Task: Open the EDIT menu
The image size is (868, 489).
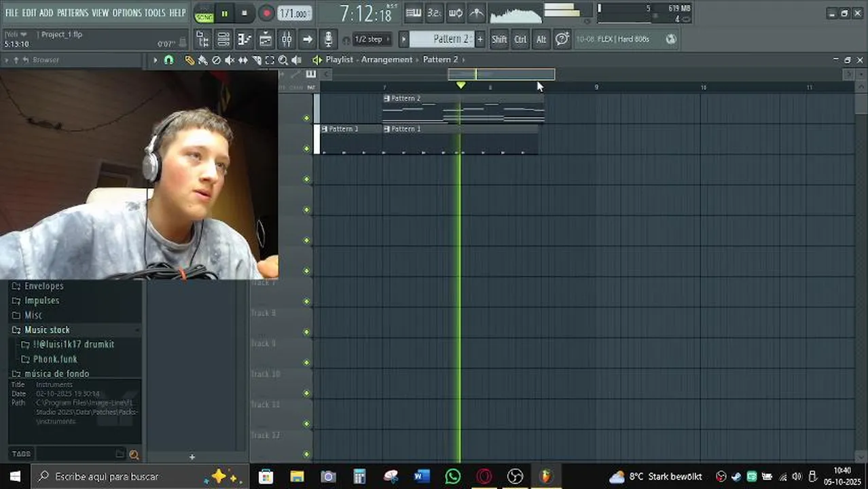Action: click(x=29, y=13)
